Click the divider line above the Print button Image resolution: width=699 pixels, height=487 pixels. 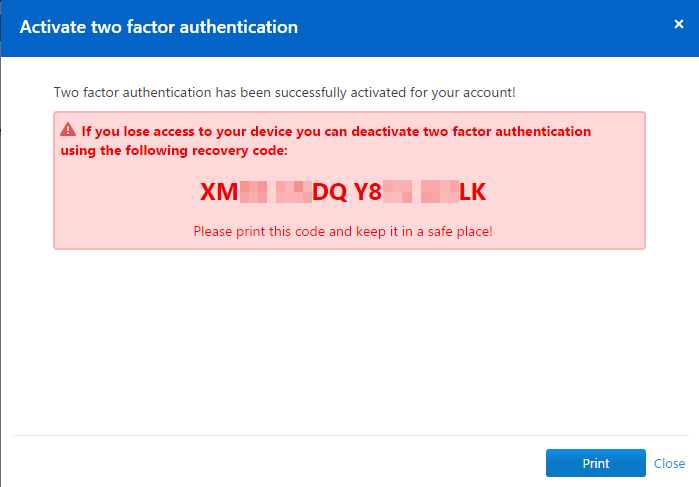click(x=351, y=435)
